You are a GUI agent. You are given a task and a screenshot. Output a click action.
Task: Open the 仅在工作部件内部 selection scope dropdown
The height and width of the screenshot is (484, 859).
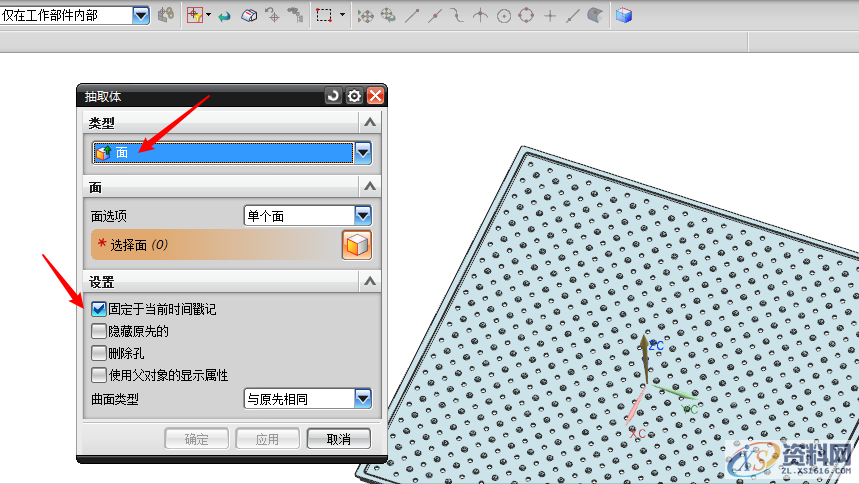(140, 15)
